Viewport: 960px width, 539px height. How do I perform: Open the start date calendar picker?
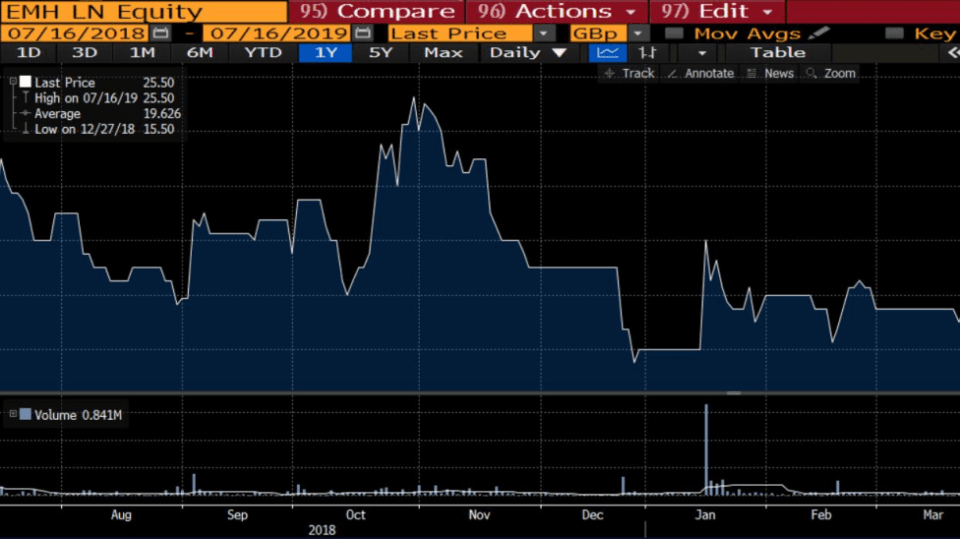(x=161, y=33)
